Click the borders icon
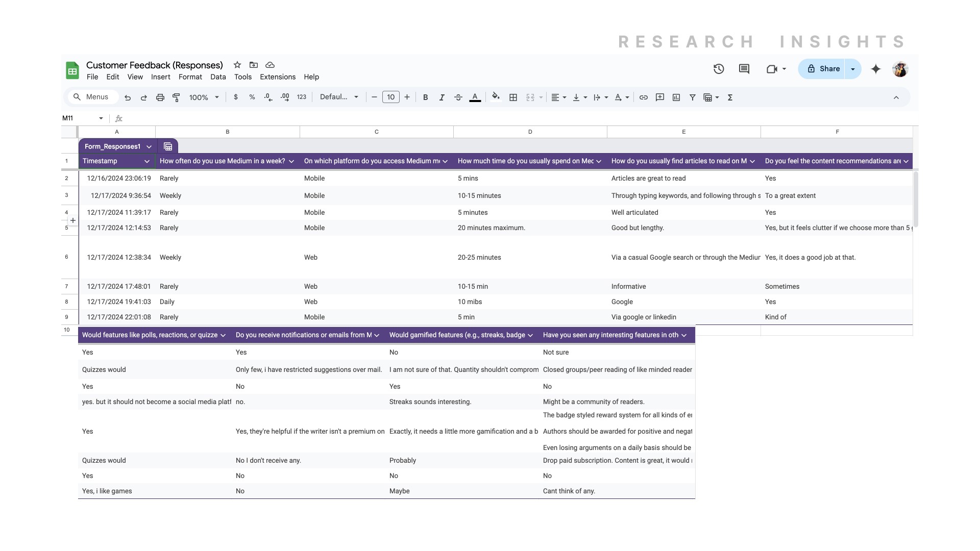 pos(513,97)
